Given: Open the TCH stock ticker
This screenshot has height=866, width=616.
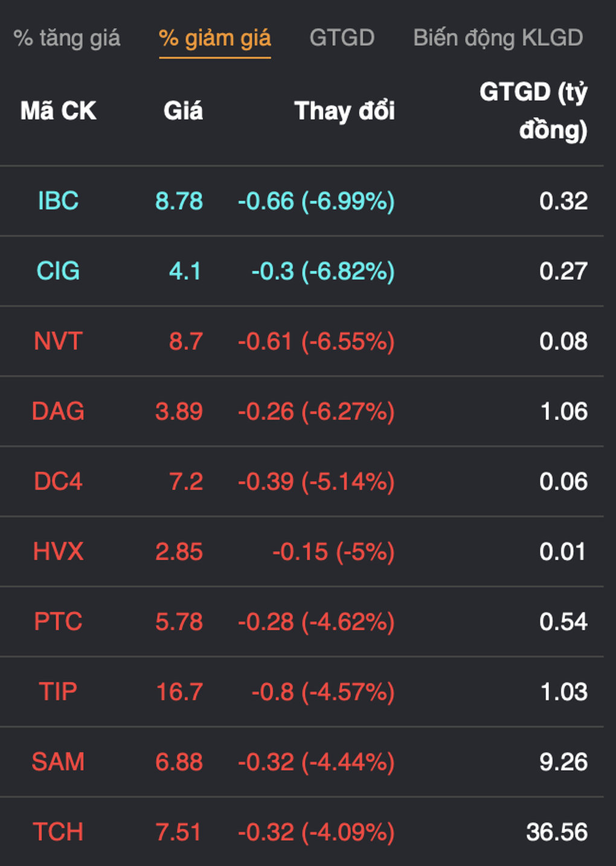Looking at the screenshot, I should point(58,832).
